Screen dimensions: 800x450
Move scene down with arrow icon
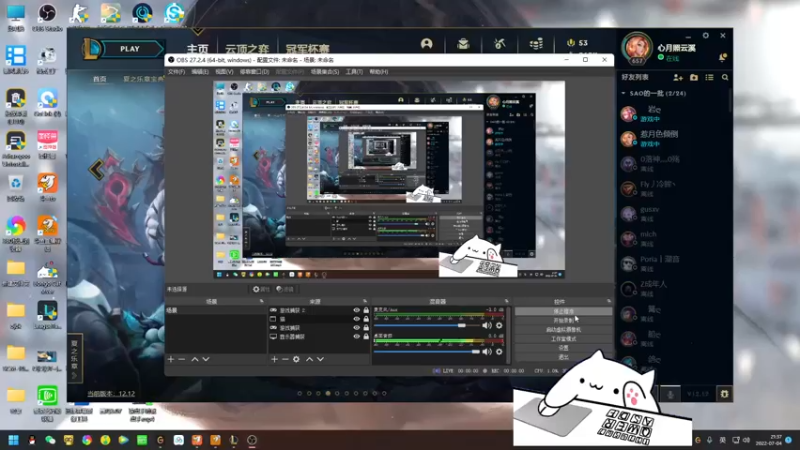pos(206,359)
